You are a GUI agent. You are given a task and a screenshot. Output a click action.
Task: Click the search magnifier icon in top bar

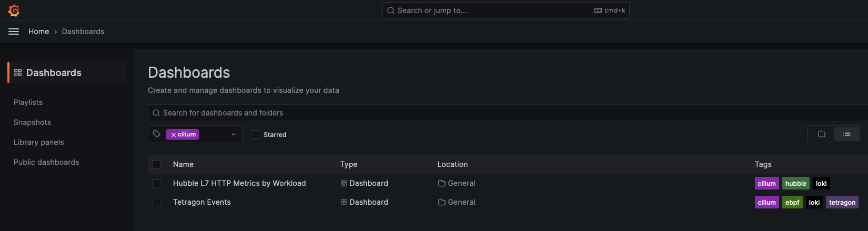[391, 10]
